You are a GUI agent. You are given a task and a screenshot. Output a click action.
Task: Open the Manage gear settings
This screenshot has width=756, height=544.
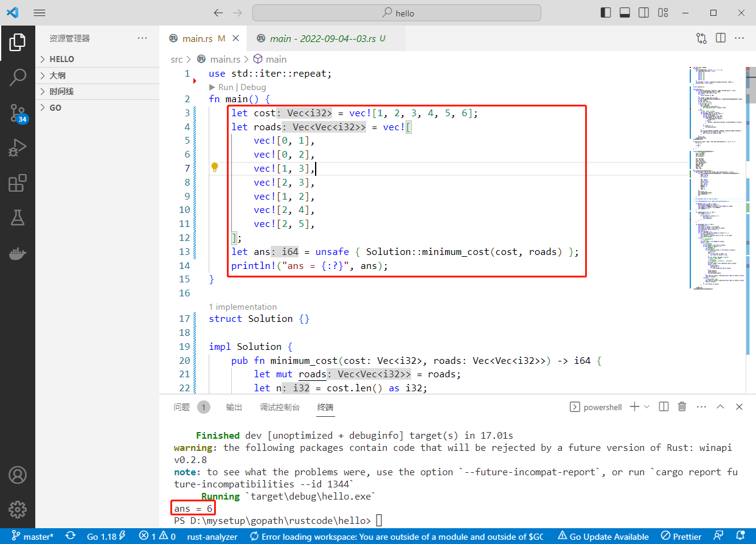pyautogui.click(x=18, y=509)
